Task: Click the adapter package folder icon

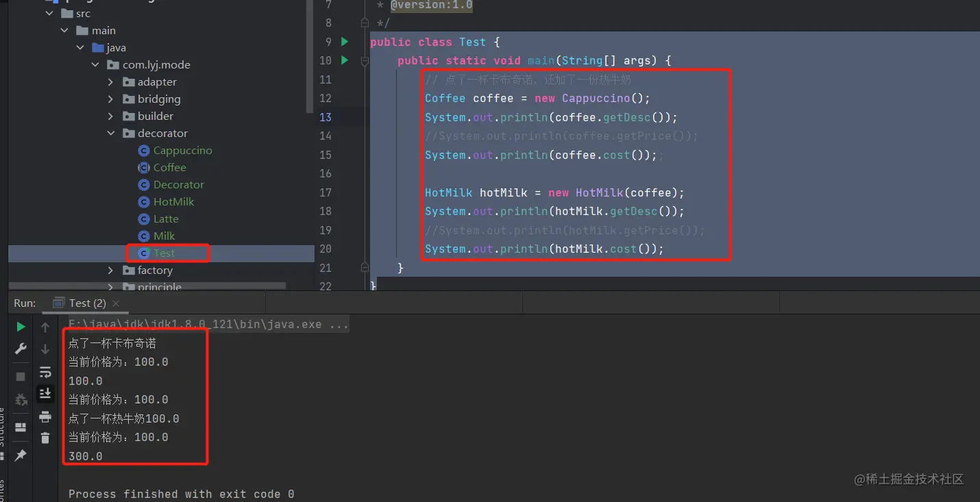Action: [x=128, y=82]
